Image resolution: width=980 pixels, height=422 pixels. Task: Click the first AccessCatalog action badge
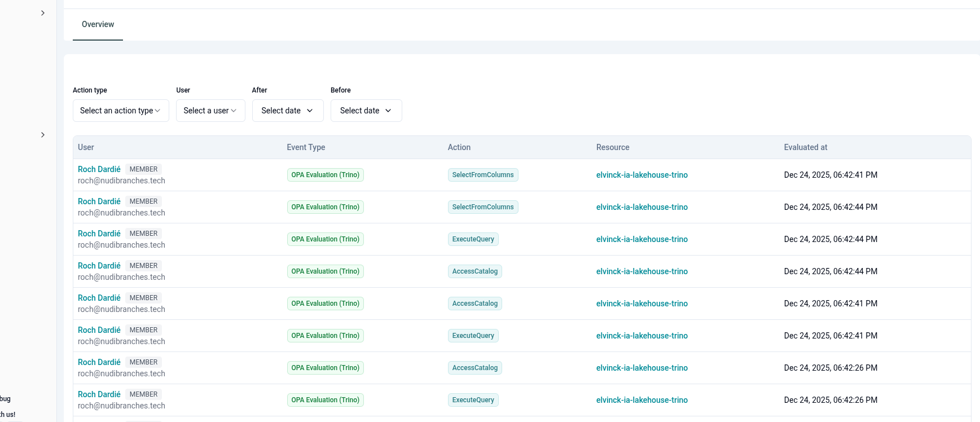474,271
